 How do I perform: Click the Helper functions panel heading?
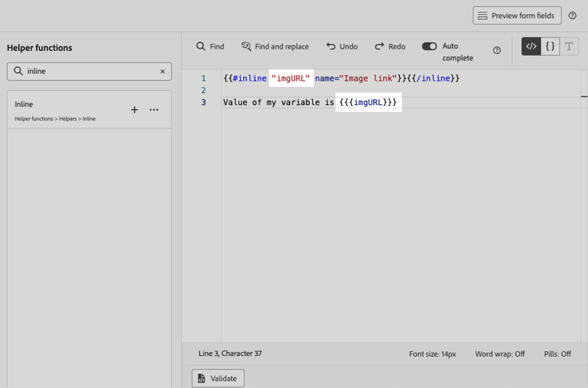point(39,48)
